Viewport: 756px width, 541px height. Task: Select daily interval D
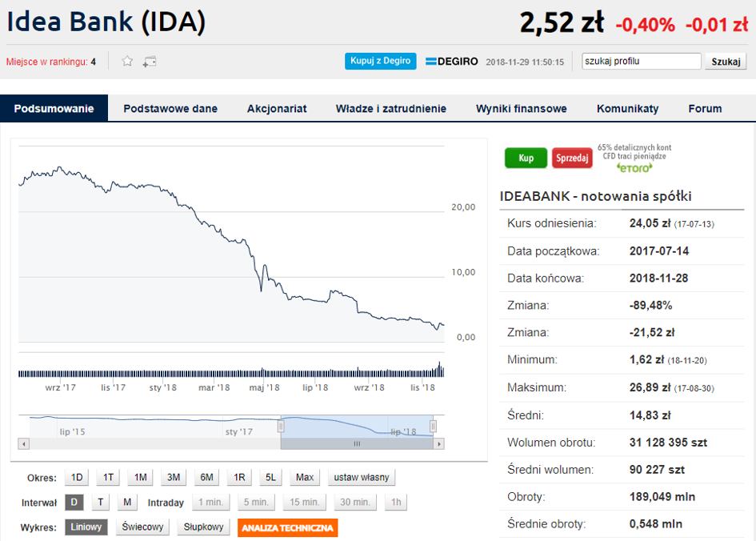pyautogui.click(x=74, y=503)
